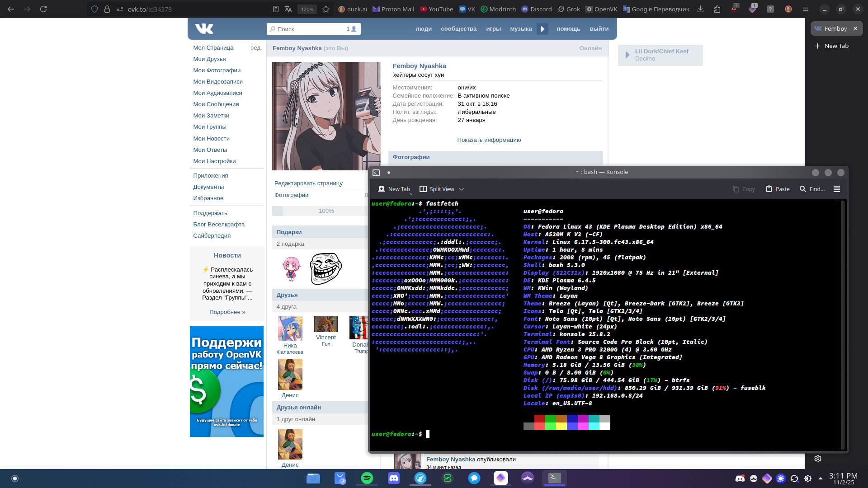This screenshot has width=868, height=488.
Task: Open reader view icon in address bar
Action: click(275, 9)
